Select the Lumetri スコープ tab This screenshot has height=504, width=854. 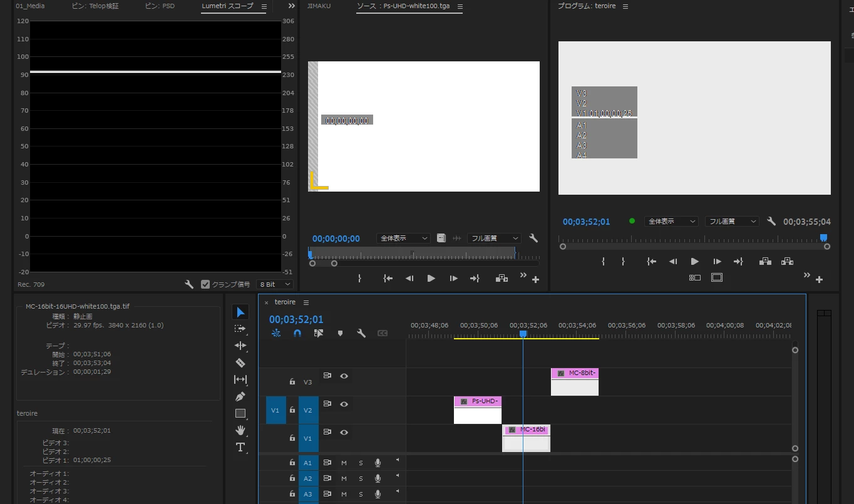click(x=228, y=6)
